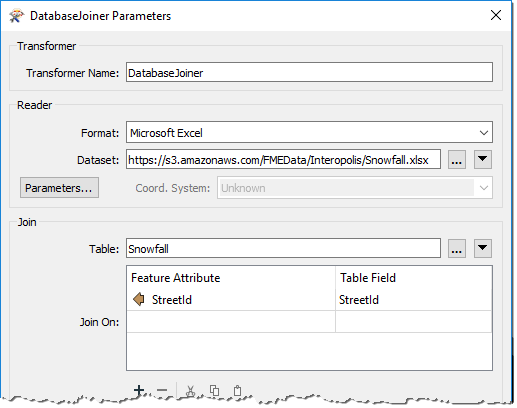The height and width of the screenshot is (408, 517).
Task: Expand the Dataset options arrow menu
Action: [483, 160]
